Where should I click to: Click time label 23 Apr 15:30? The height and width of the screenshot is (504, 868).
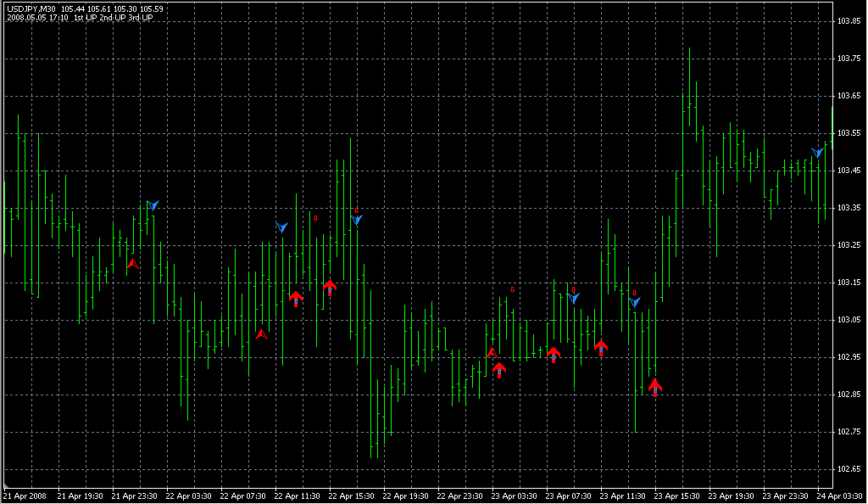676,496
